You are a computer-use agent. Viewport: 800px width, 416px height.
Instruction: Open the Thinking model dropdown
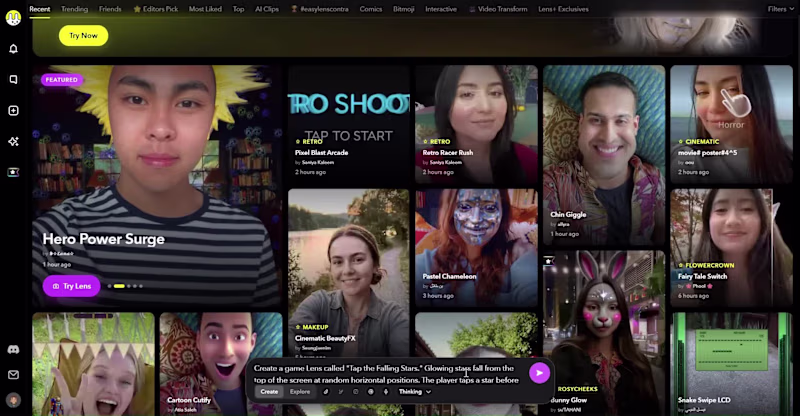coord(415,391)
